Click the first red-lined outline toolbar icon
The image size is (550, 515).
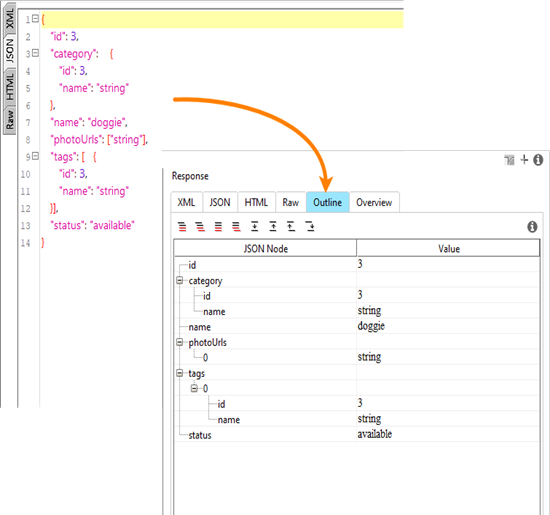[182, 227]
